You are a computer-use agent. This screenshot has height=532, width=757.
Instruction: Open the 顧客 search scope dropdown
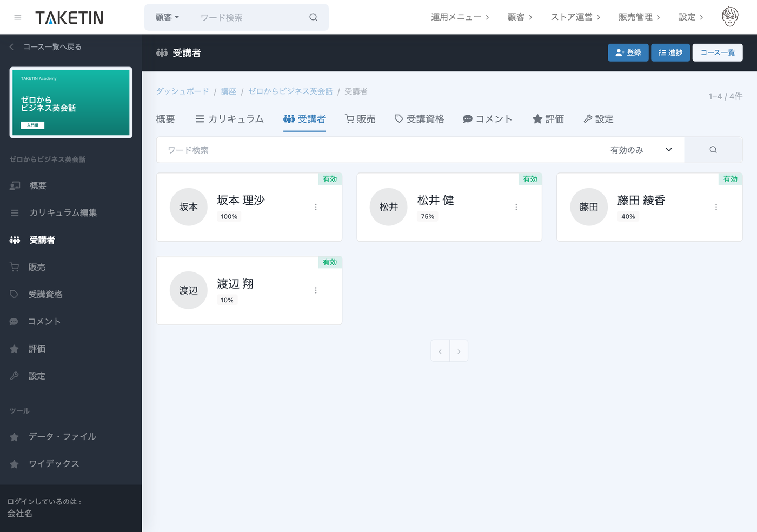pyautogui.click(x=167, y=17)
